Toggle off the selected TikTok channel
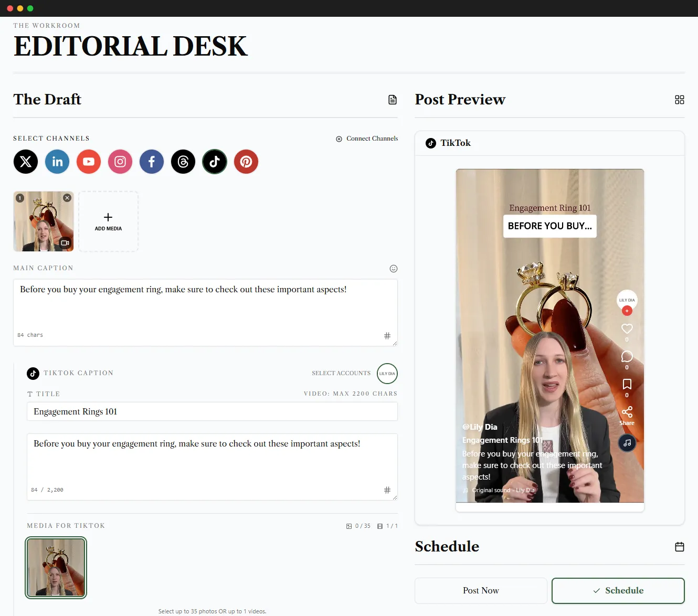This screenshot has height=616, width=698. click(214, 162)
